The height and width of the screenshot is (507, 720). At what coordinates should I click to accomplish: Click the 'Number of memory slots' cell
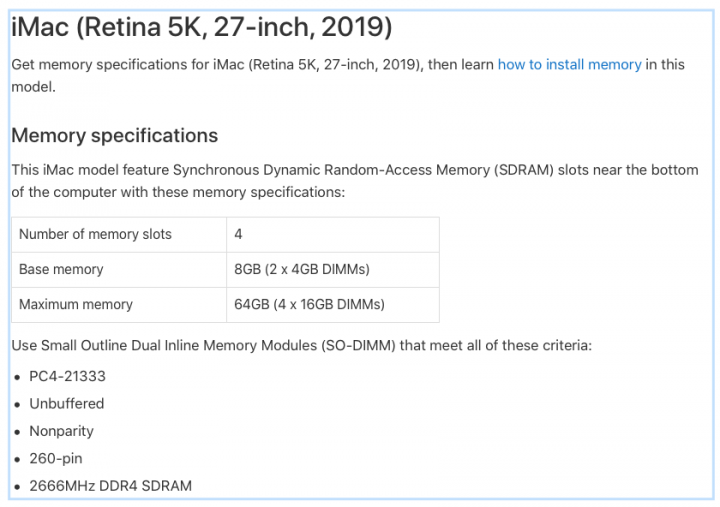point(119,235)
